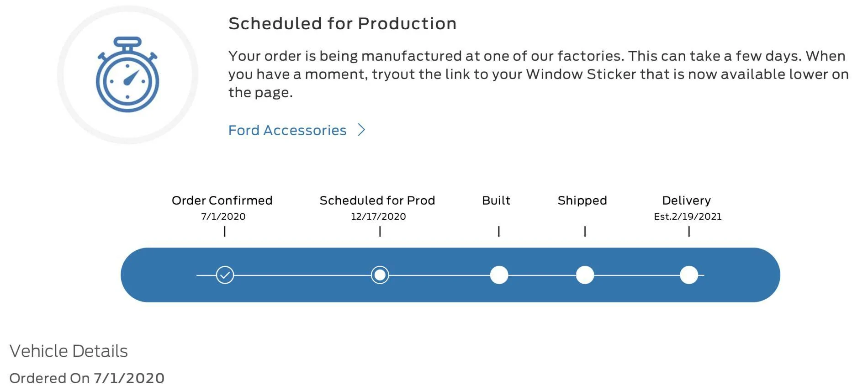
Task: Click the Est.2/19/2021 delivery date
Action: click(688, 217)
